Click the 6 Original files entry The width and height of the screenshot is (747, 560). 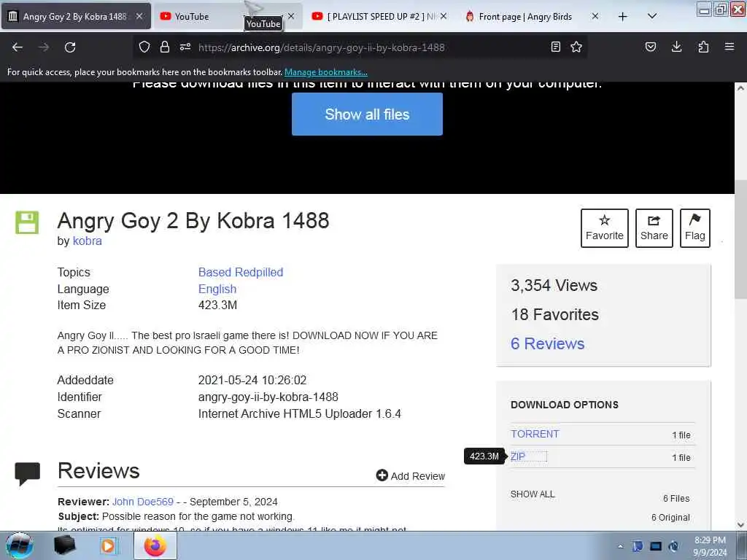coord(670,518)
